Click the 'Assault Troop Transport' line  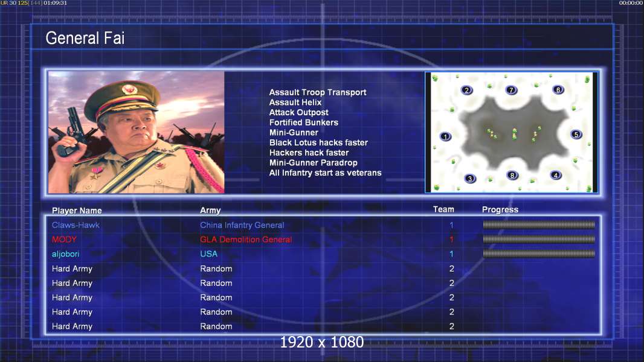318,92
